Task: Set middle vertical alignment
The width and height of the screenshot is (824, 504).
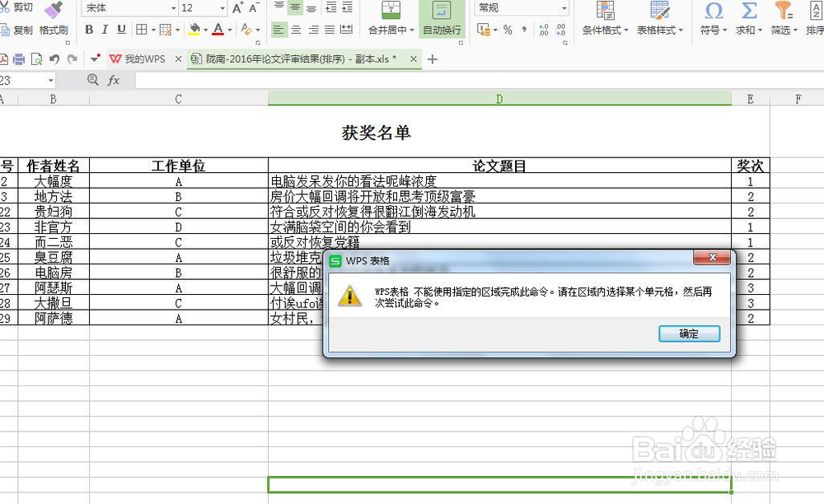Action: (x=295, y=7)
